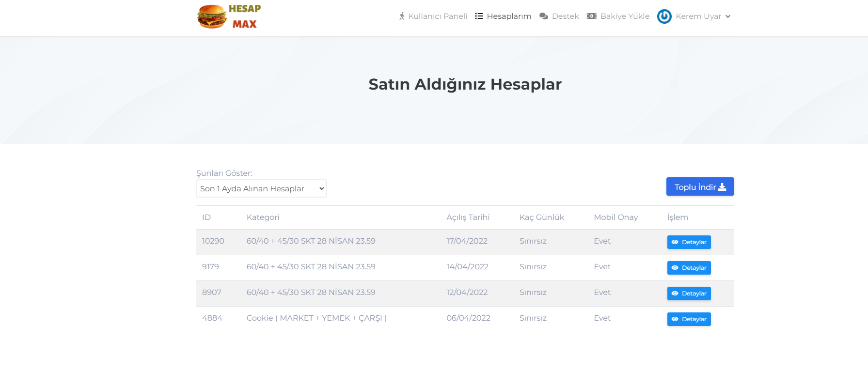Image resolution: width=868 pixels, height=387 pixels.
Task: Click the ID column header
Action: pyautogui.click(x=206, y=217)
